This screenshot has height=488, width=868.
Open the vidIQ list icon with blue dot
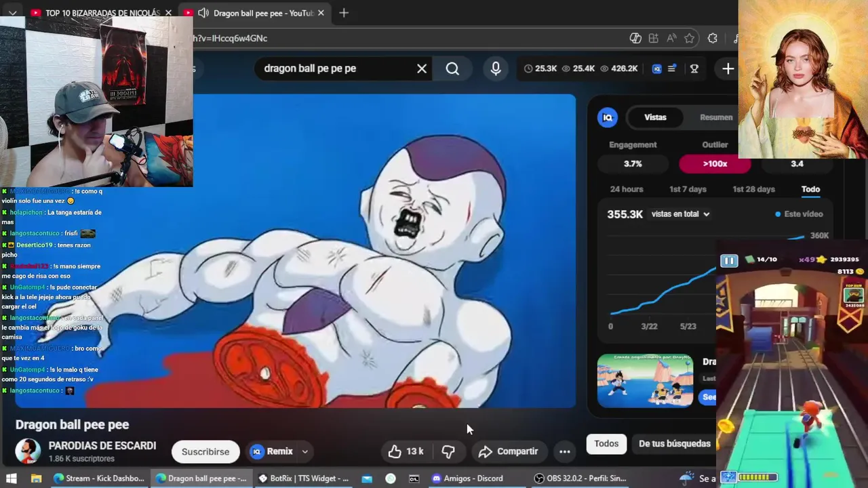click(672, 68)
